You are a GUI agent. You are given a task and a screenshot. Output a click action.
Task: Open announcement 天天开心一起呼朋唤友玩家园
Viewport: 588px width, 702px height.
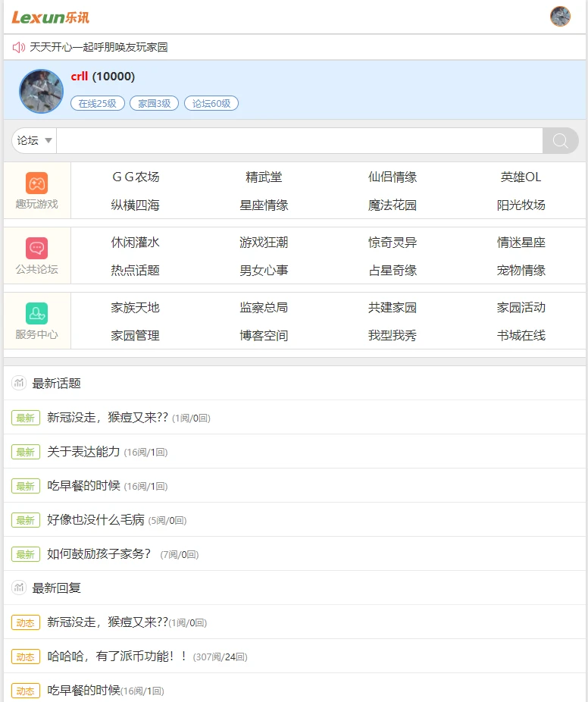point(99,47)
